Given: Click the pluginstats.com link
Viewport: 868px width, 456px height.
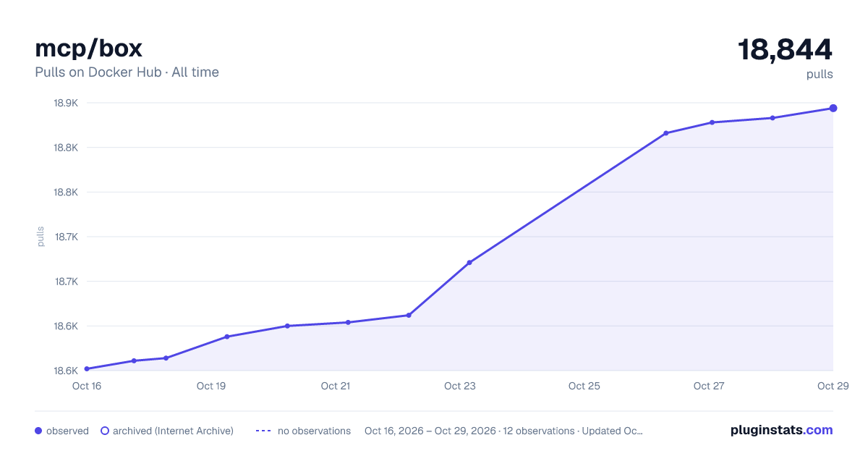Looking at the screenshot, I should tap(781, 430).
